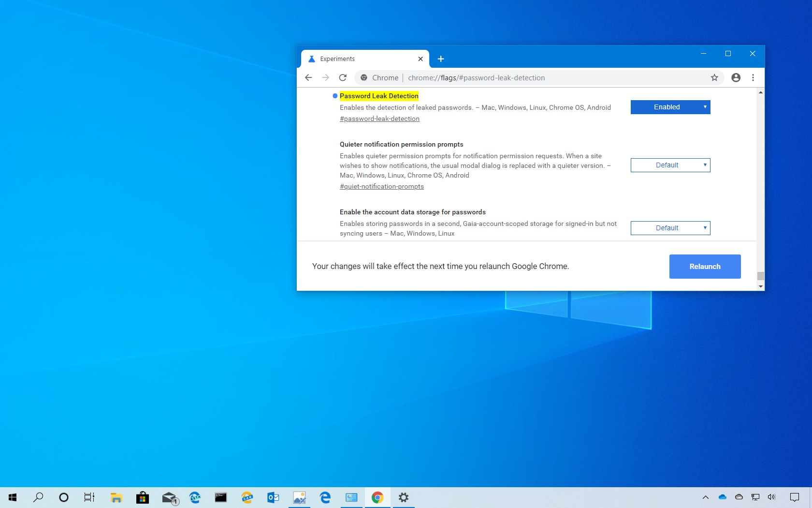Close the Experiments tab
Image resolution: width=812 pixels, height=508 pixels.
tap(420, 59)
